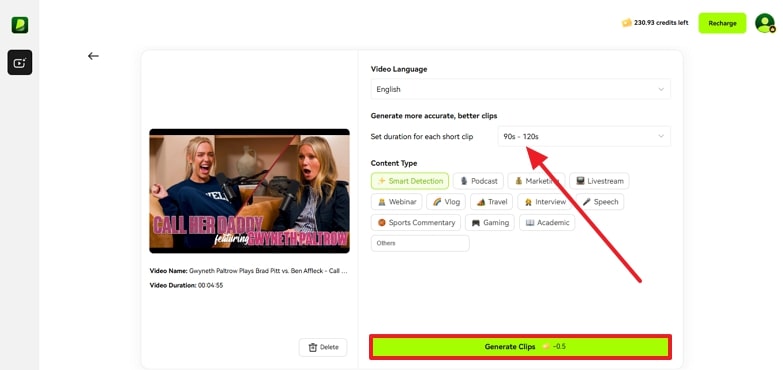Click 'Set duration for each short clip' label

(x=422, y=137)
